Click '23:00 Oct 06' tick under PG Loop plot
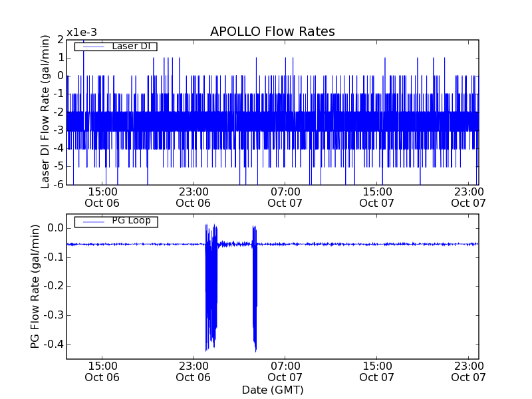532x399 pixels. 194,372
